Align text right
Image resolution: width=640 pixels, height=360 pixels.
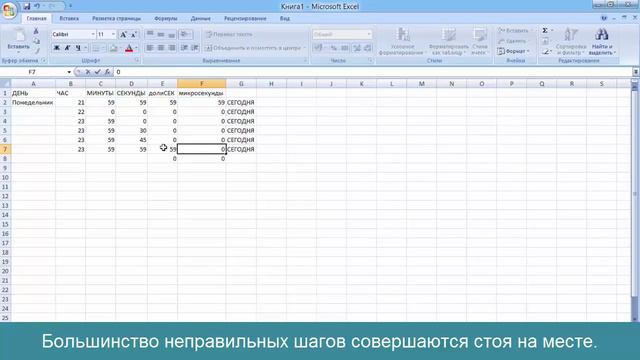click(171, 48)
